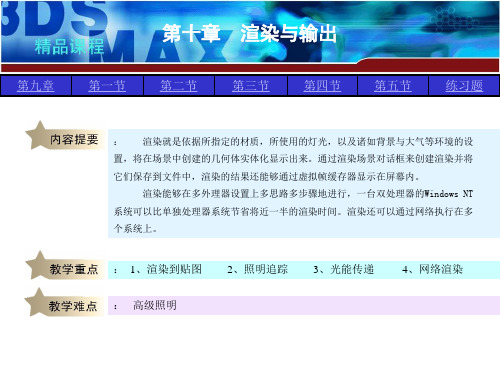The height and width of the screenshot is (375, 500).
Task: Click the star icon beside 教学难点
Action: [x=38, y=302]
